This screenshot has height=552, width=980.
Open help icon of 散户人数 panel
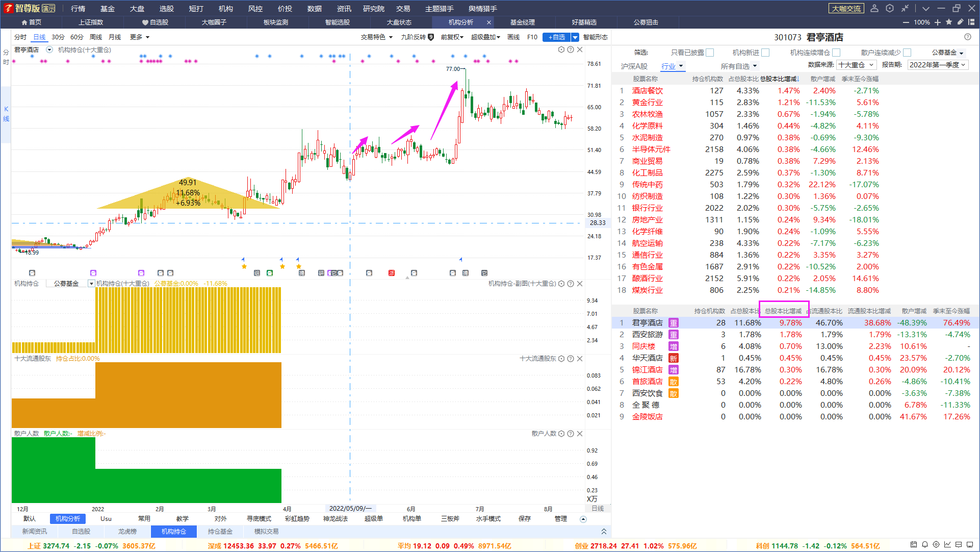click(571, 434)
